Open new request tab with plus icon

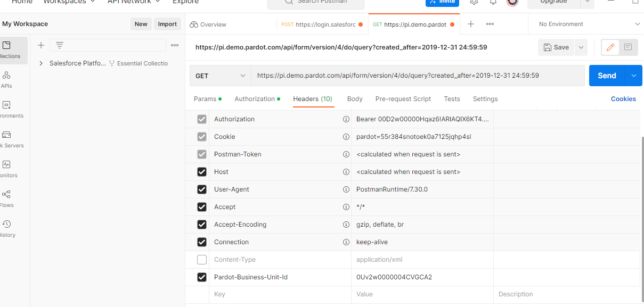pyautogui.click(x=471, y=24)
